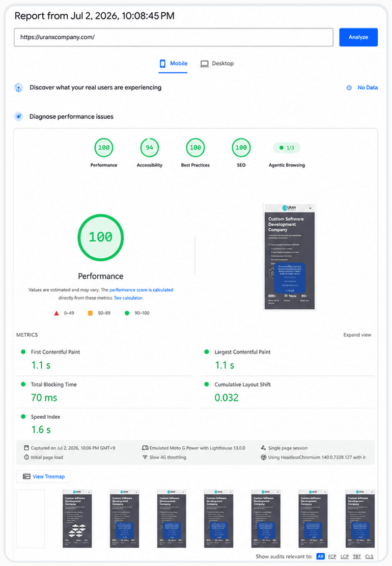The width and height of the screenshot is (392, 566).
Task: Click First Contentful Paint metric label
Action: pos(55,352)
